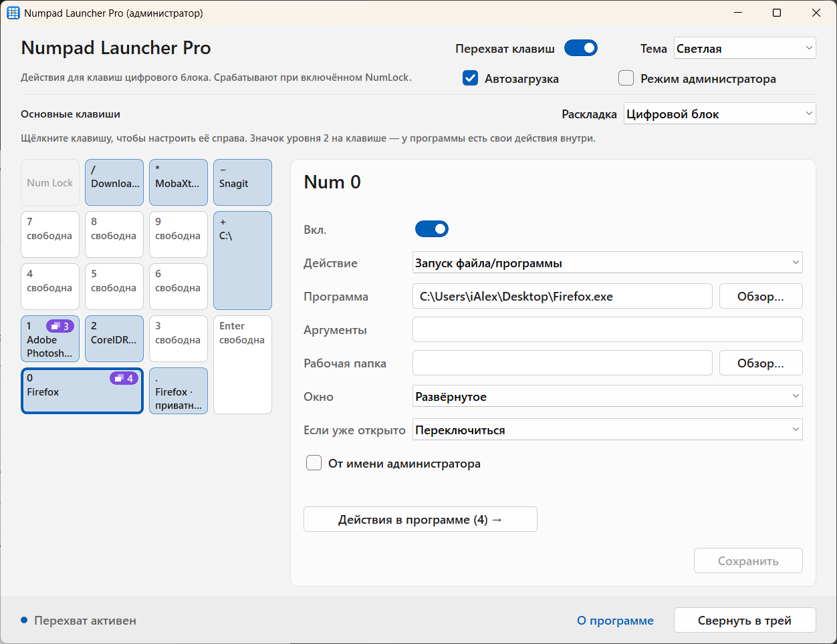Select the free Enter key
837x644 pixels.
[243, 365]
